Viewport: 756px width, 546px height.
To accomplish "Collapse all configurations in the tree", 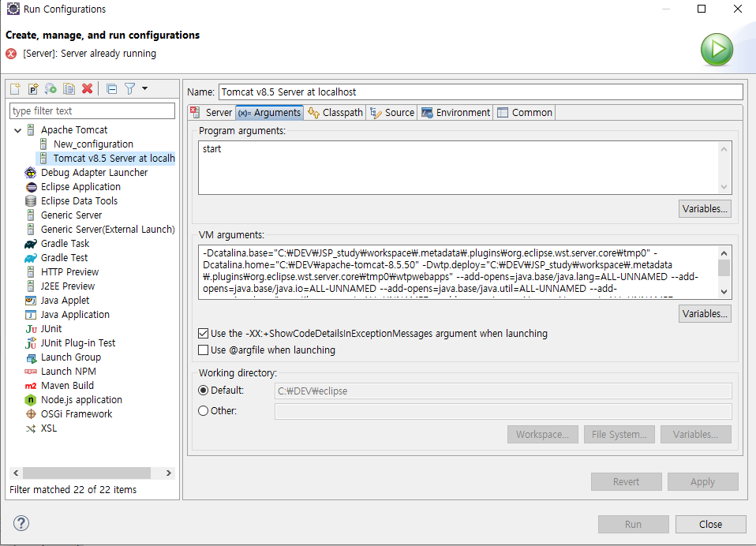I will tap(111, 88).
